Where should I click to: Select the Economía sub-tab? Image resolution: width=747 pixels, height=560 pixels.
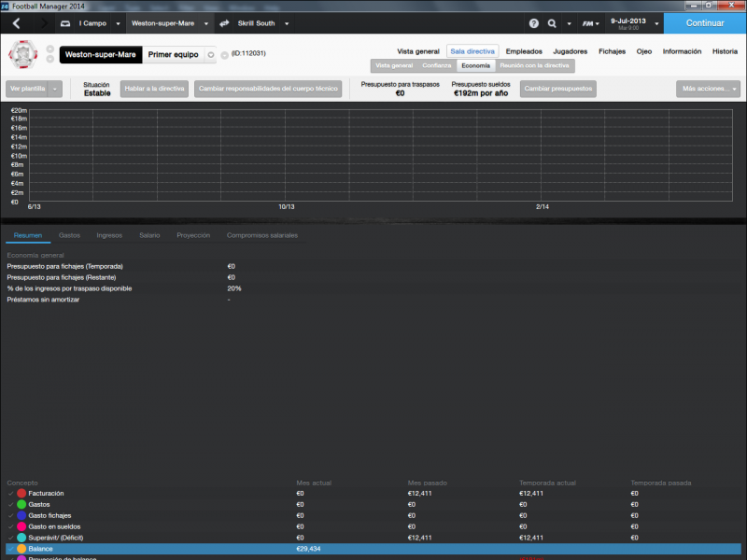tap(476, 65)
